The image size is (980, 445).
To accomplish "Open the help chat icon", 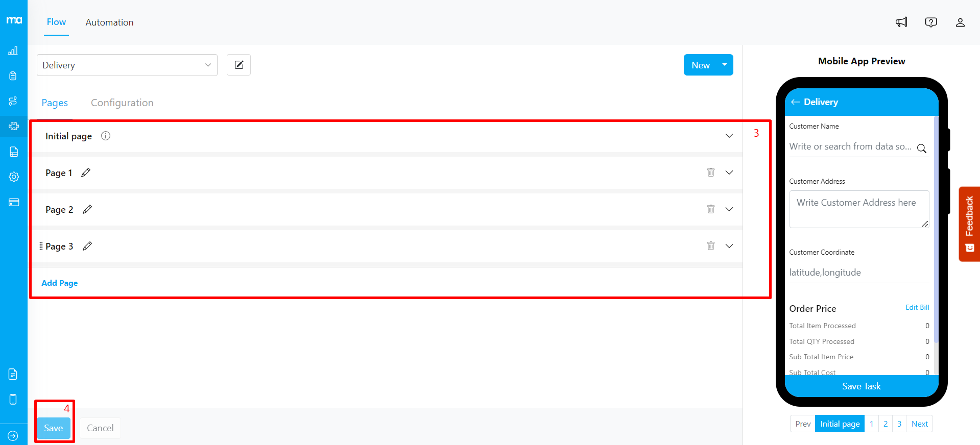I will coord(931,22).
